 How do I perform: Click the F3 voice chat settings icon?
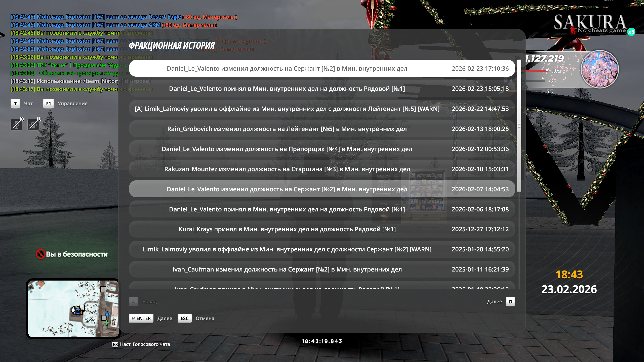(x=115, y=344)
